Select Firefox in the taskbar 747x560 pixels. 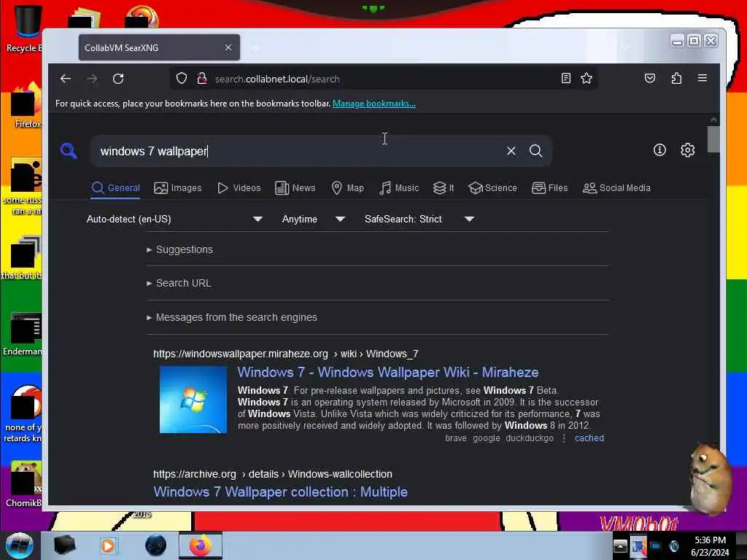click(201, 545)
